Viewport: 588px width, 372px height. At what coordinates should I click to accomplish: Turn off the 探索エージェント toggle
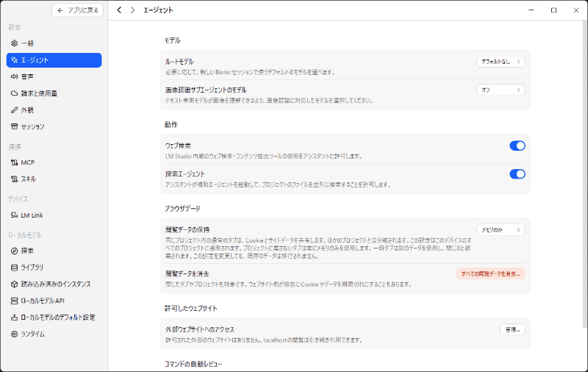click(x=517, y=174)
